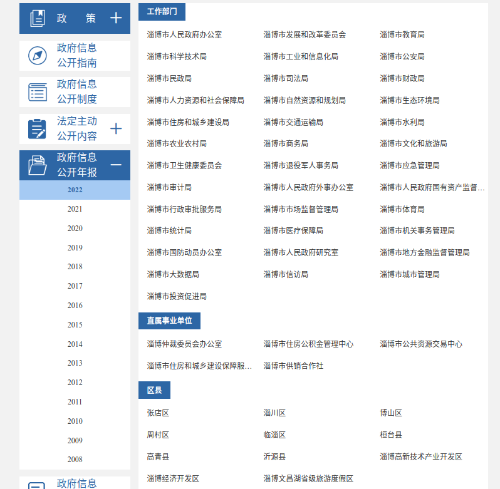This screenshot has width=500, height=489.
Task: Click the notepad icon for 法定主动公开内容
Action: pos(37,129)
